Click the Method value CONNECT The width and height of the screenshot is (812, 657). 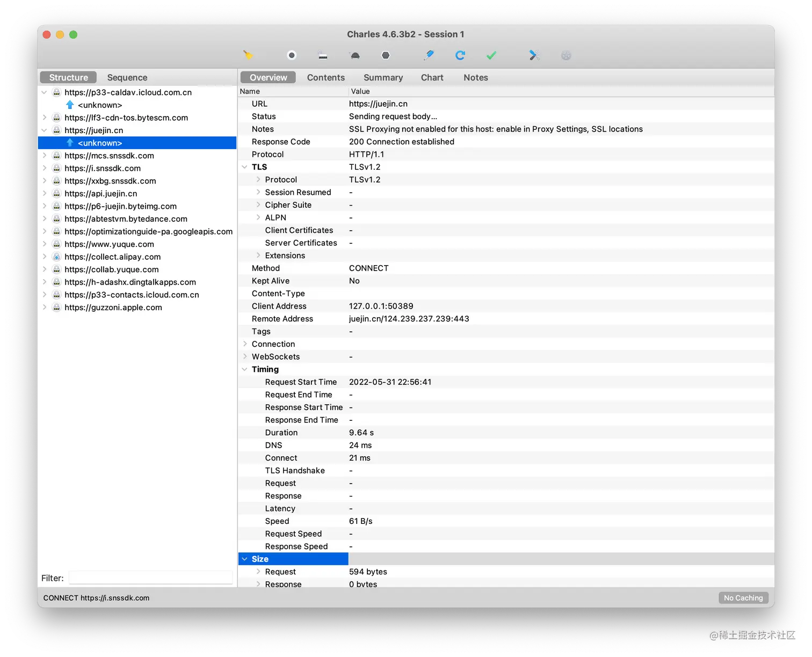click(368, 268)
